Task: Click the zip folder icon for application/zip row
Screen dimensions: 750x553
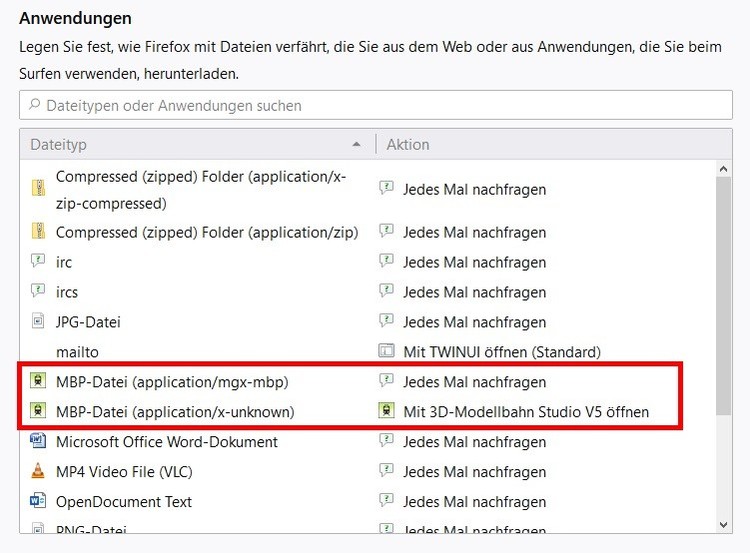Action: coord(38,231)
